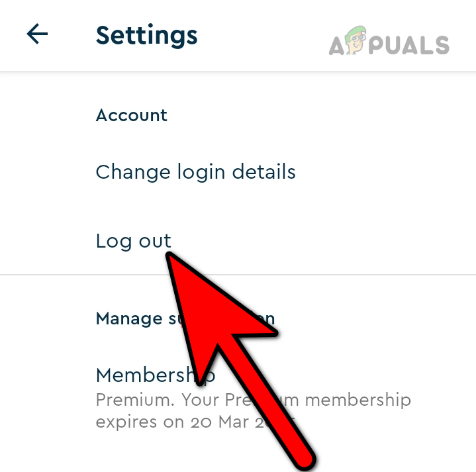Click the gray letter A in Appuals logo
Viewport: 476px width, 472px height.
pos(337,46)
